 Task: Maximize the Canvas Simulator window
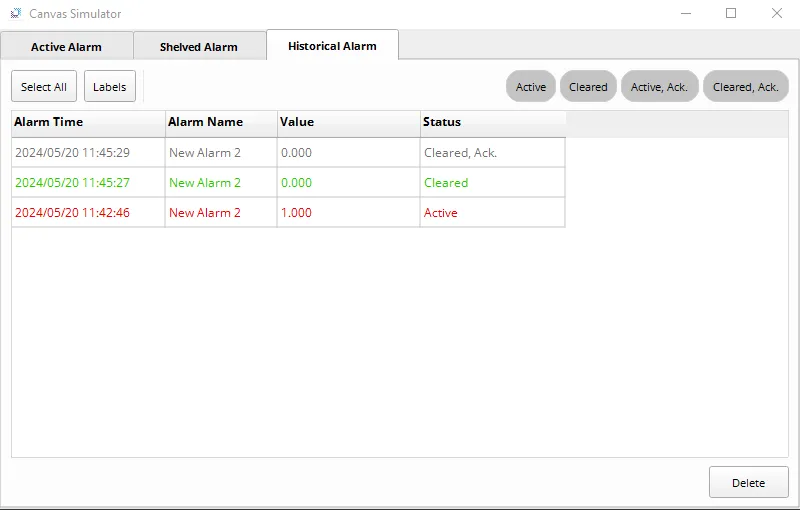pos(731,14)
